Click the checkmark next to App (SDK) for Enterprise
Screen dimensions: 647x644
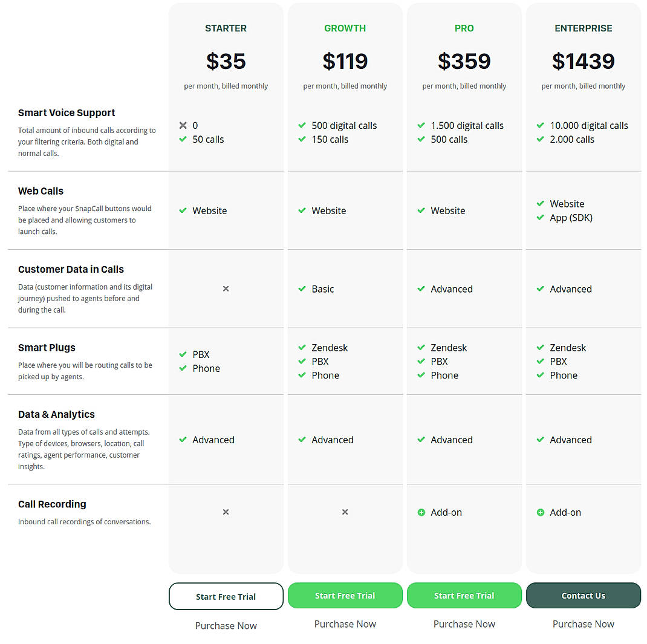click(540, 218)
